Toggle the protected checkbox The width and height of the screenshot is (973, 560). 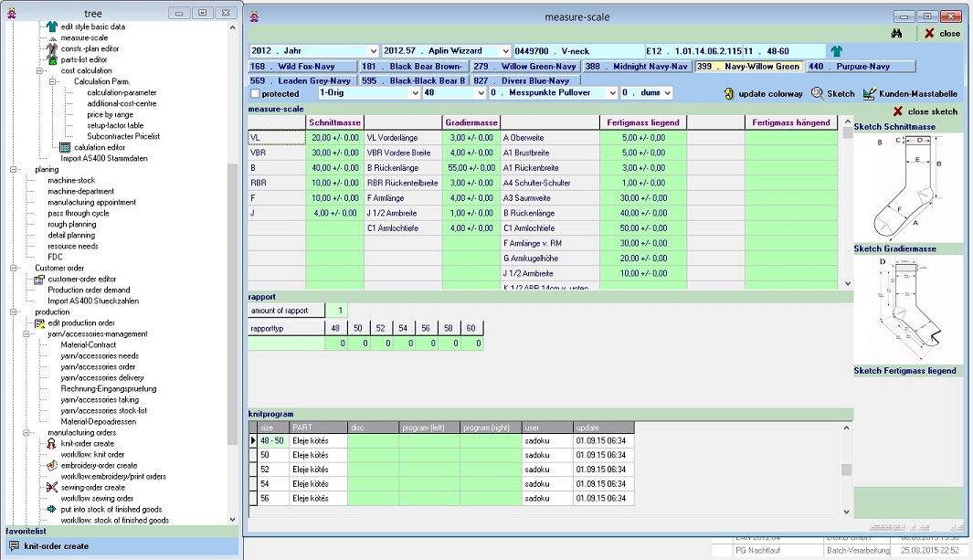pyautogui.click(x=255, y=94)
